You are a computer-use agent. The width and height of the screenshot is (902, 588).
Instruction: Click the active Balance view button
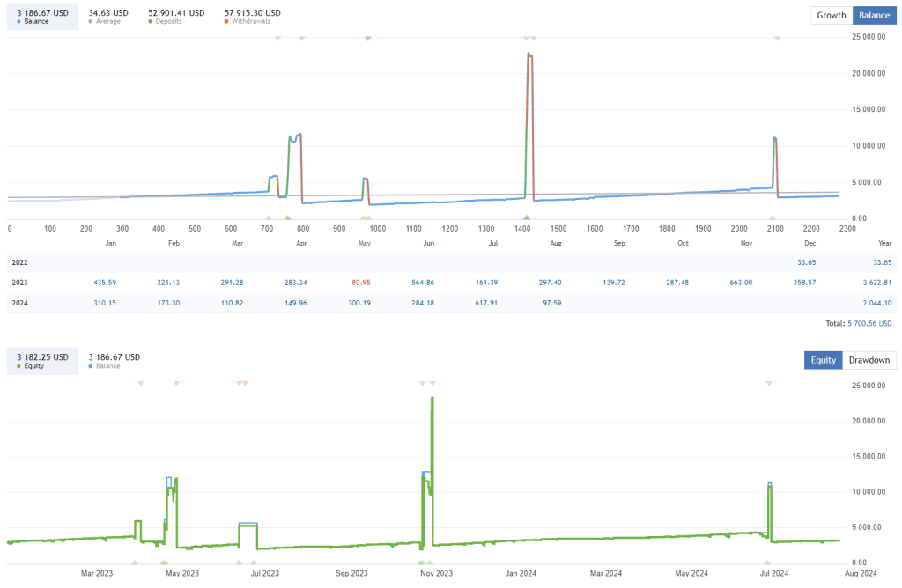[873, 15]
